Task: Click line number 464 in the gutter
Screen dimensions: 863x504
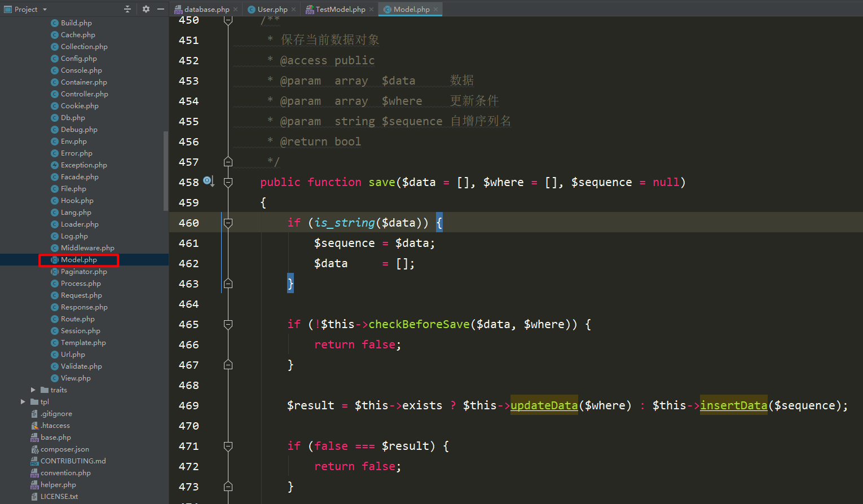Action: pyautogui.click(x=188, y=304)
